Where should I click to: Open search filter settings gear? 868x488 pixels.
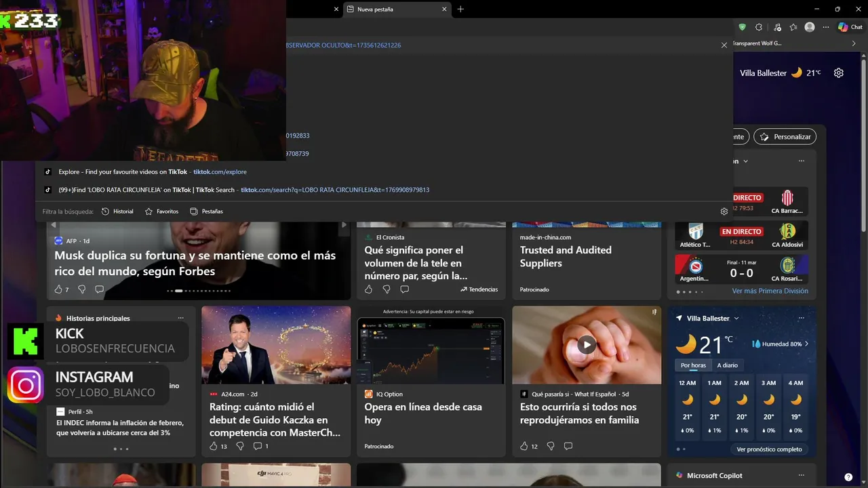tap(724, 211)
